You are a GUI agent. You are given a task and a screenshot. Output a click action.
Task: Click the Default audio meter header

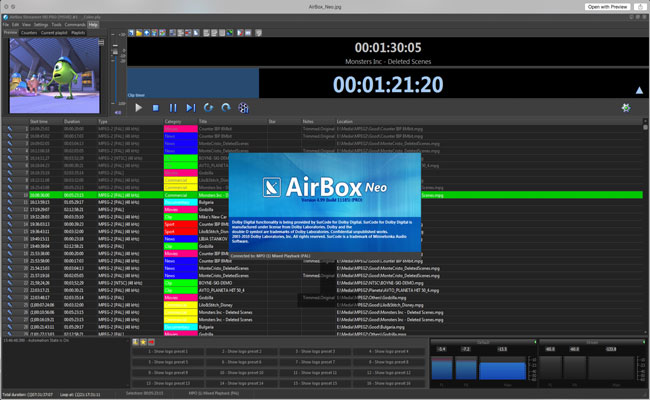tap(483, 342)
